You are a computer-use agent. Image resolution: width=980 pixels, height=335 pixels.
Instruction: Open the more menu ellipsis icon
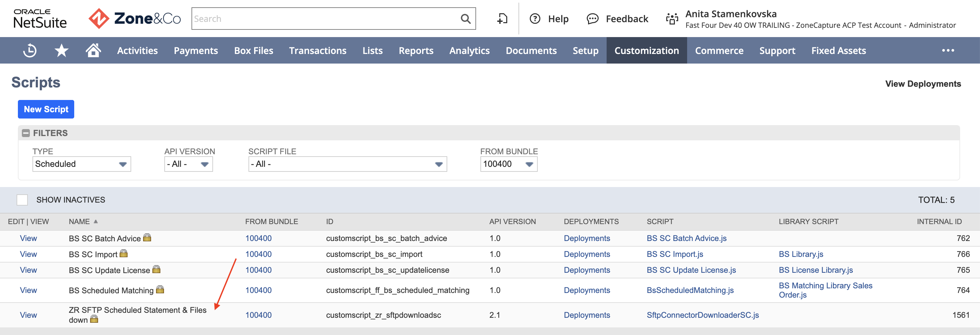[x=948, y=50]
